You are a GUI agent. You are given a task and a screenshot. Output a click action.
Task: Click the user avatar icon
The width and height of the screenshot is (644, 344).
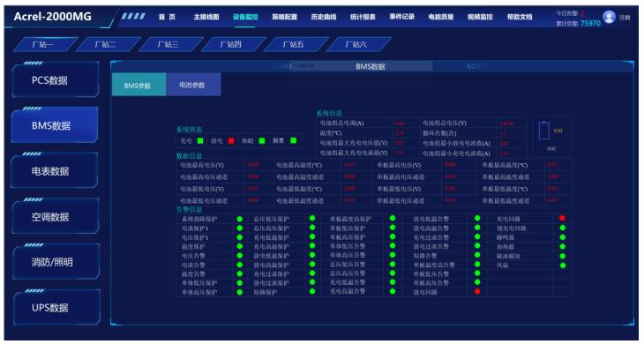(609, 17)
